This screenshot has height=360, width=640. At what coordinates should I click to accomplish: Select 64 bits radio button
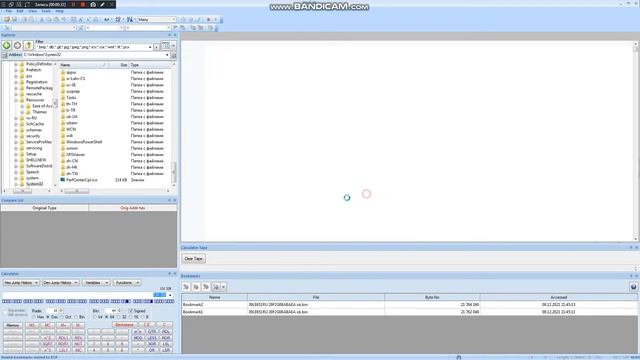click(107, 317)
